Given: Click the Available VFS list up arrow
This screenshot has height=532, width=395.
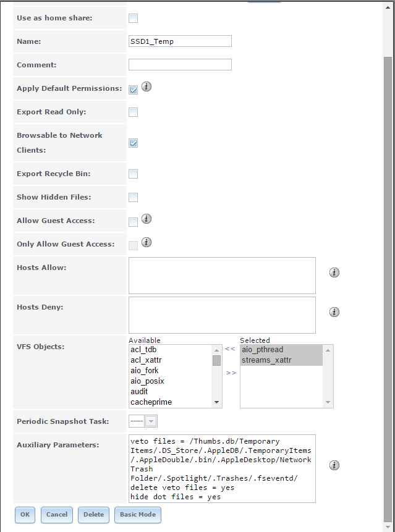Looking at the screenshot, I should 216,350.
